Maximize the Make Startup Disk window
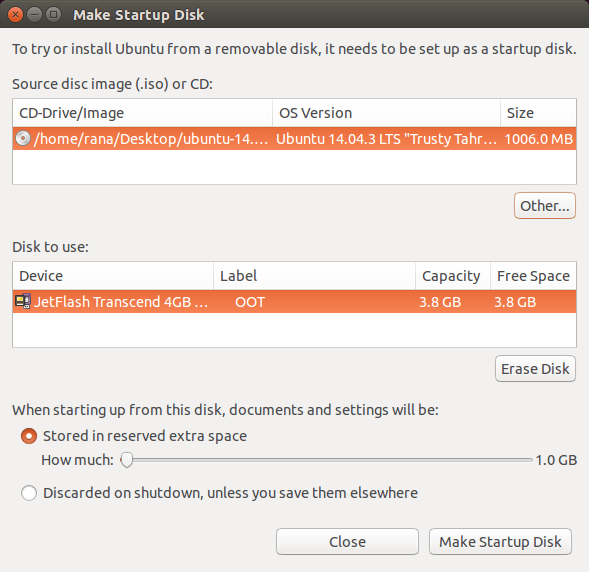Image resolution: width=589 pixels, height=572 pixels. pyautogui.click(x=54, y=15)
